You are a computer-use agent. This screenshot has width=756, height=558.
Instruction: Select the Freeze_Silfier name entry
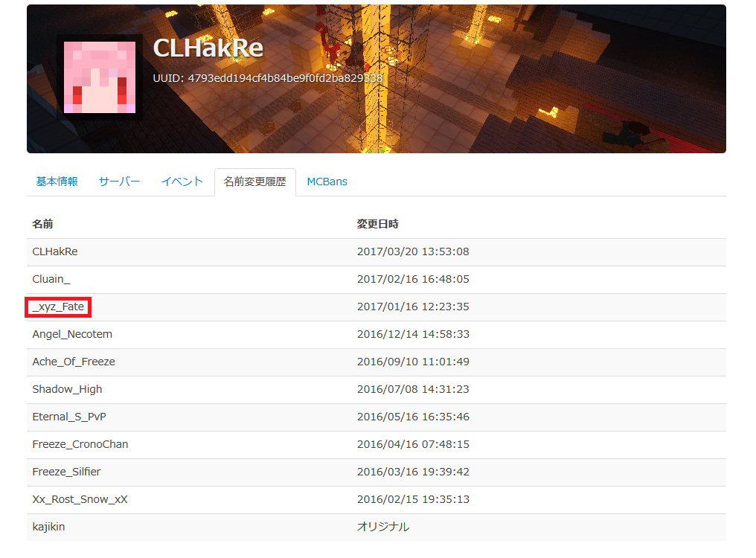coord(66,472)
